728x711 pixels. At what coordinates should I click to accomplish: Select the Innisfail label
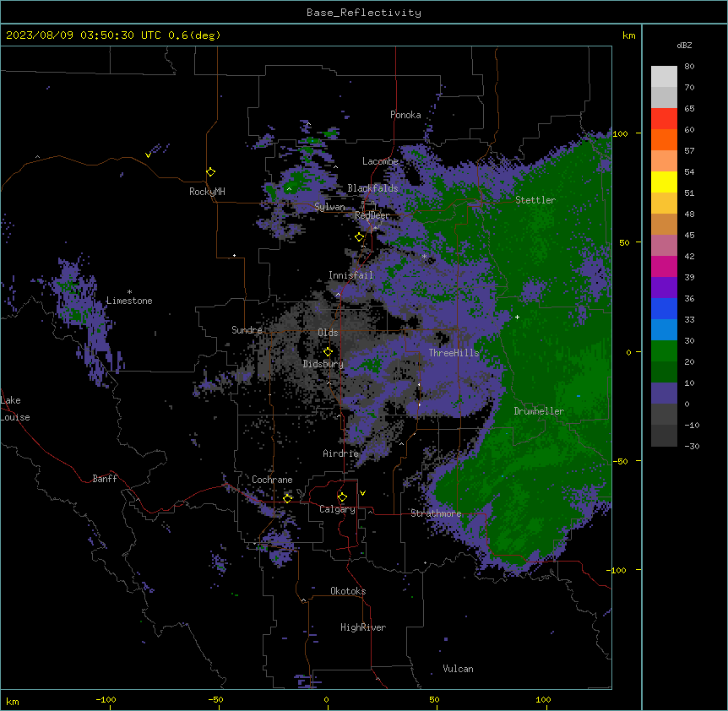tap(350, 275)
